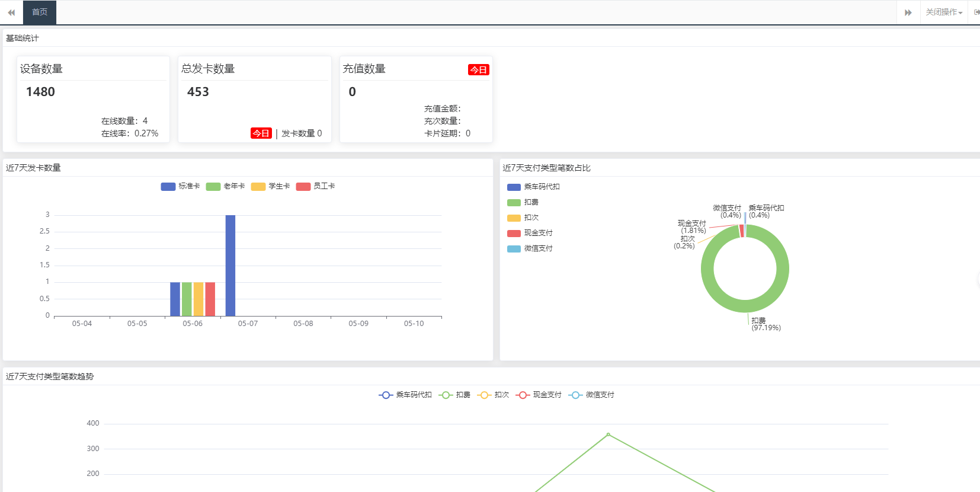
Task: Click the green 扣费 donut segment
Action: (745, 306)
